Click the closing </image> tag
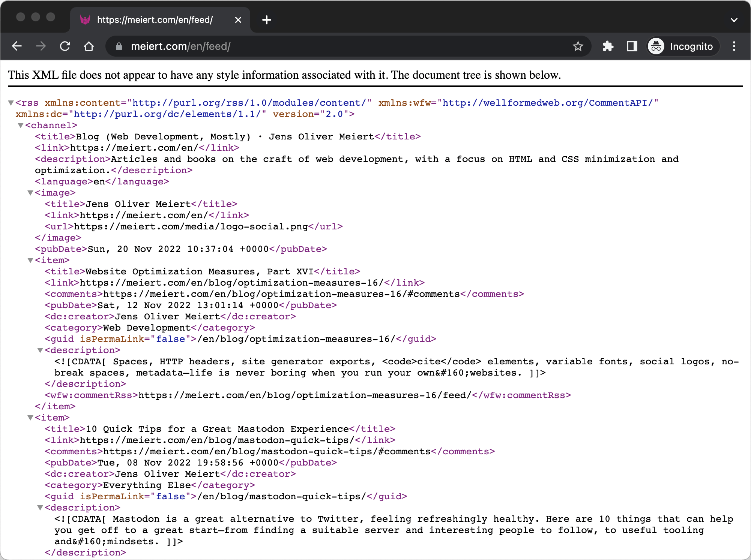 pos(58,238)
